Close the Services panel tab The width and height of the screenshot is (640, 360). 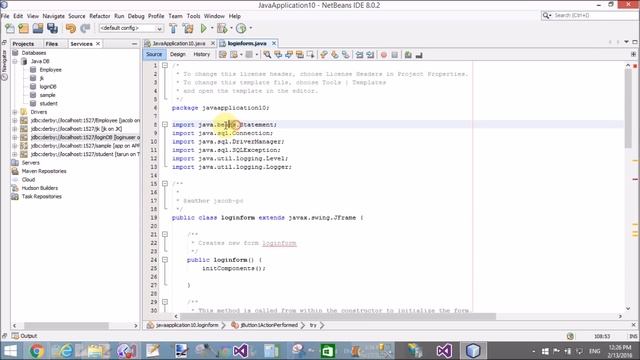(98, 44)
